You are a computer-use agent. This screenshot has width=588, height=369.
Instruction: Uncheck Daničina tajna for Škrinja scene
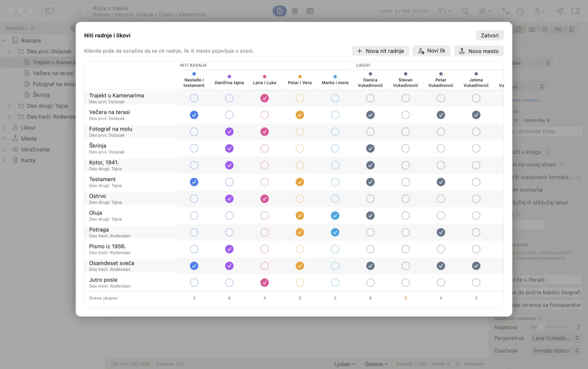click(229, 148)
